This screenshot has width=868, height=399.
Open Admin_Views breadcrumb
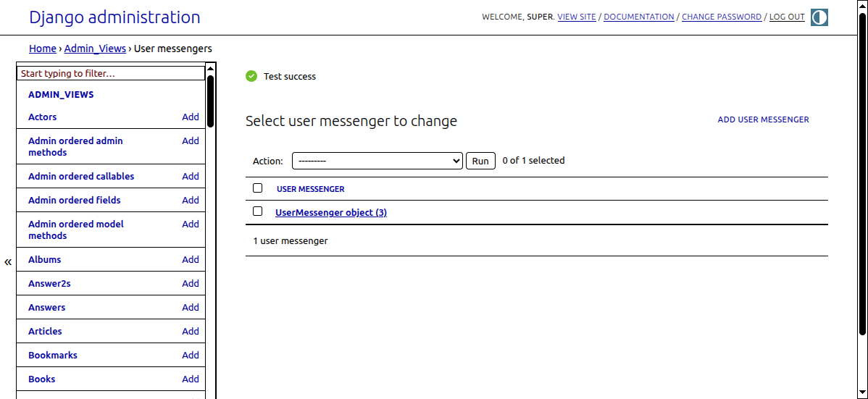95,49
